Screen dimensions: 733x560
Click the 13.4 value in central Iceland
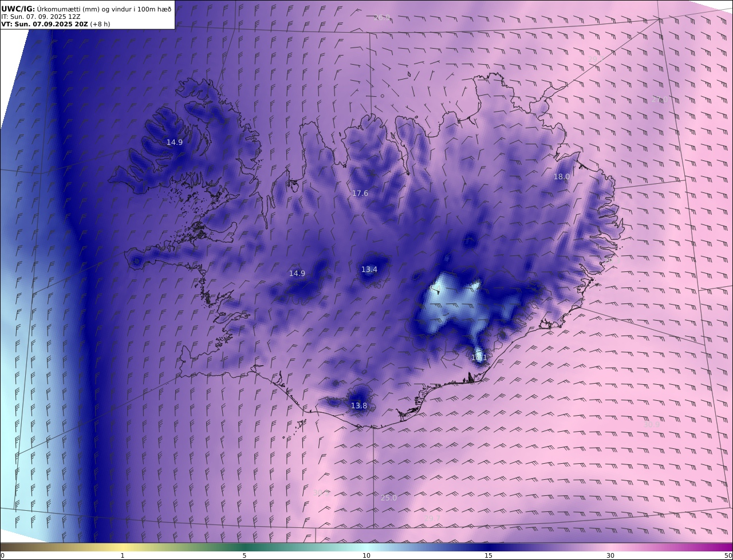click(369, 270)
